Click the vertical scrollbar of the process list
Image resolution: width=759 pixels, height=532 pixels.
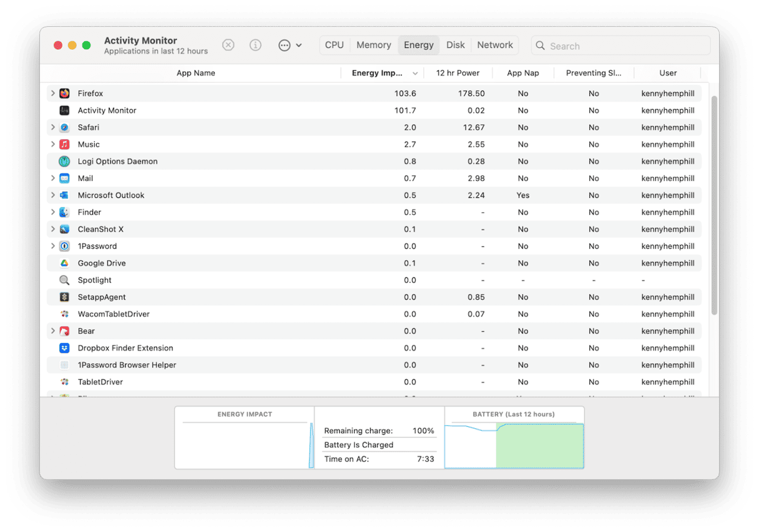click(x=714, y=206)
